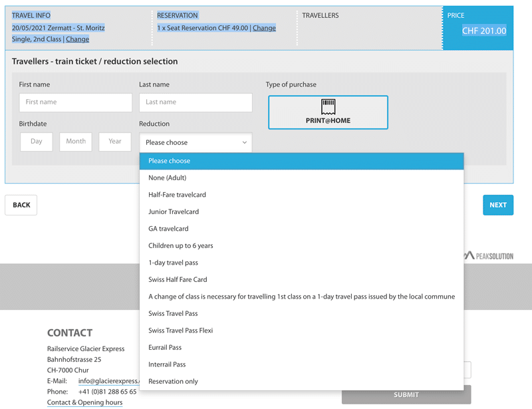
Task: Click the TRAVELLERS step heading
Action: [321, 15]
